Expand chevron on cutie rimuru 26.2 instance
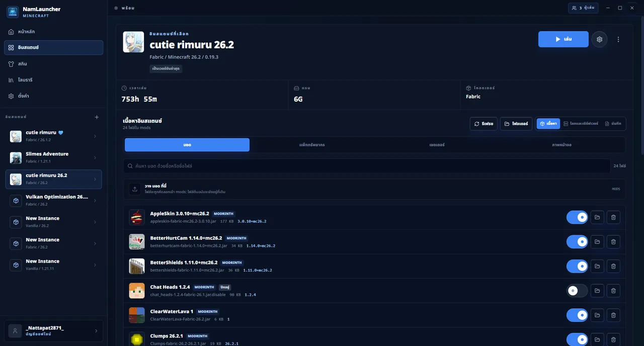The height and width of the screenshot is (346, 644). click(95, 180)
